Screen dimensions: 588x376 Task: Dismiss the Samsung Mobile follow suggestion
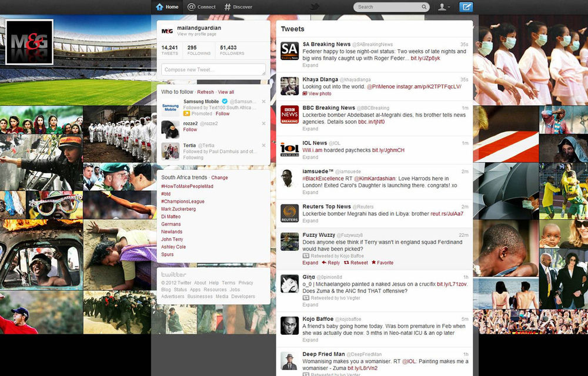[x=263, y=102]
